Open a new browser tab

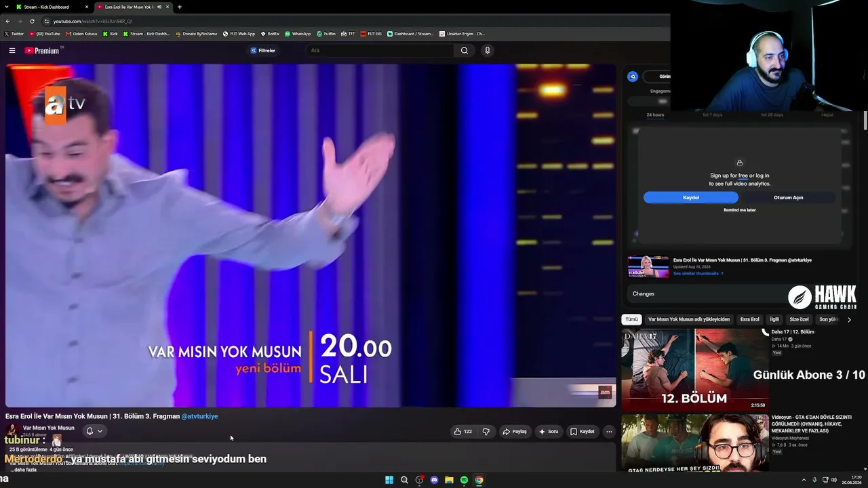(179, 7)
